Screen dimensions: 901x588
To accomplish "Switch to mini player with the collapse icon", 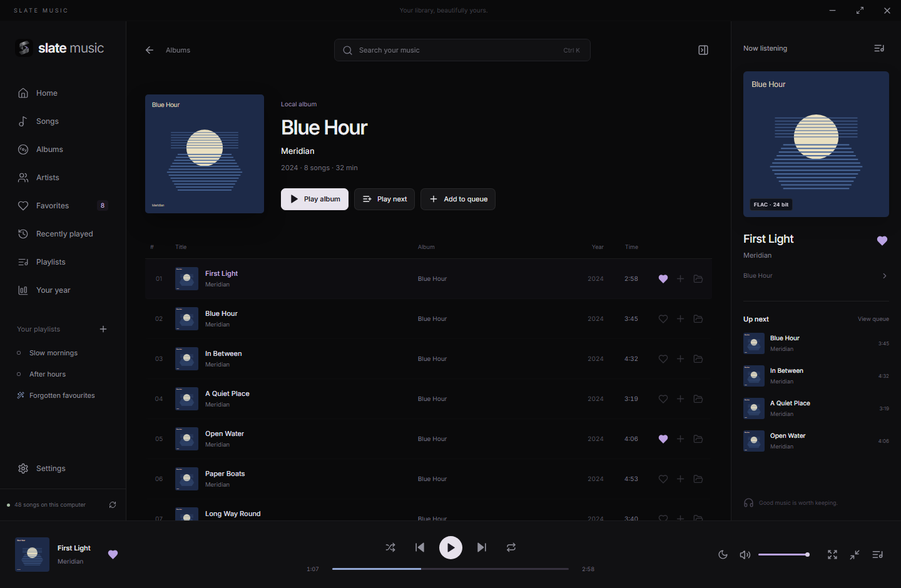I will pos(855,555).
